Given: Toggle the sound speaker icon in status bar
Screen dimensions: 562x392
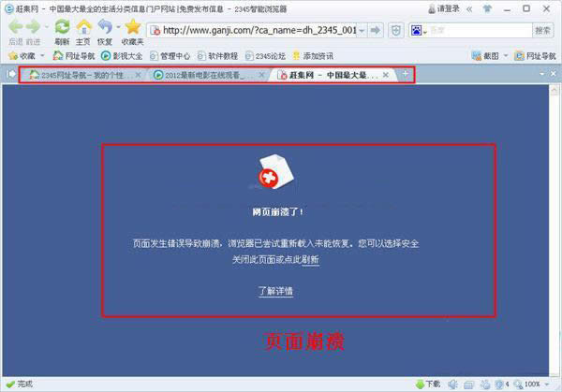Looking at the screenshot, I should click(452, 385).
